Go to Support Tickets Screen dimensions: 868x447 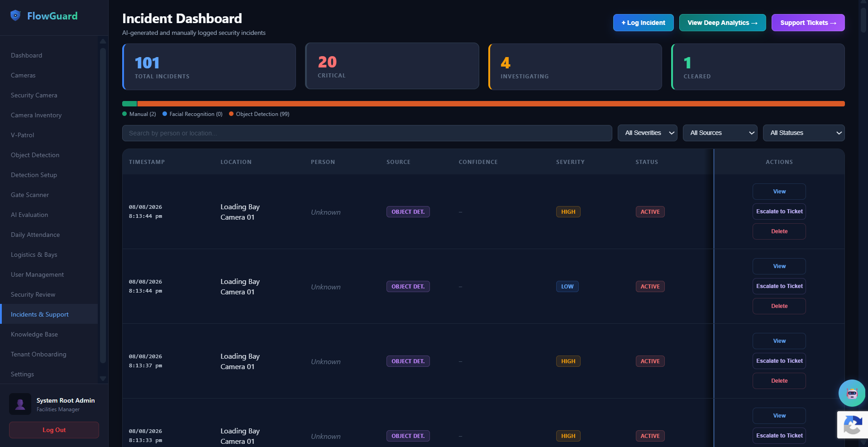coord(808,23)
